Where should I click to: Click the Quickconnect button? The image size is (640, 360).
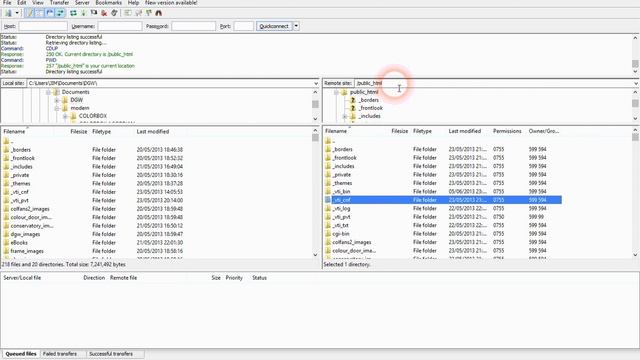point(274,26)
